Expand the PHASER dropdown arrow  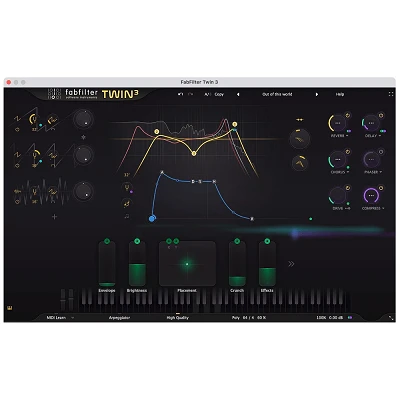tap(381, 172)
